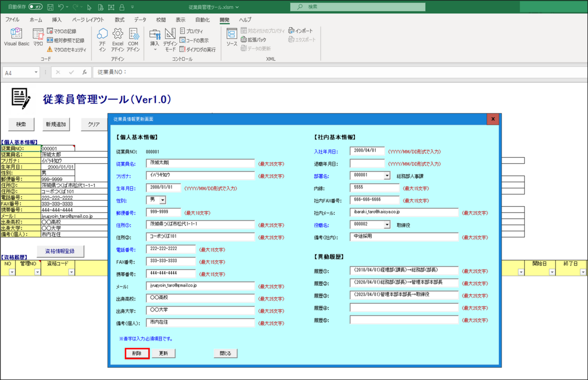
Task: Toggle the AutoSave (自動保存) switch
Action: point(35,7)
